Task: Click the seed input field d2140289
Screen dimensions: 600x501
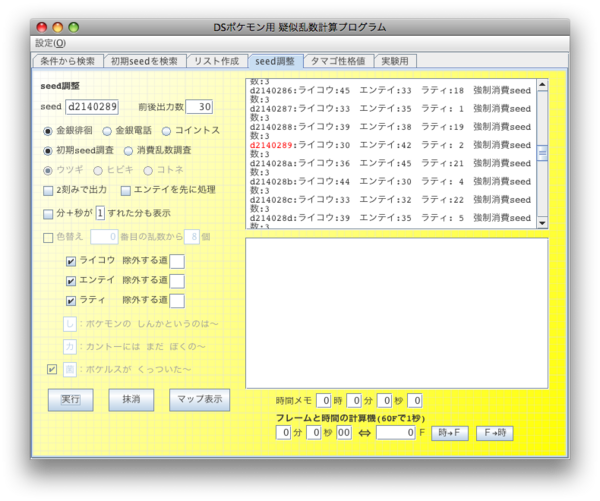Action: pyautogui.click(x=92, y=107)
